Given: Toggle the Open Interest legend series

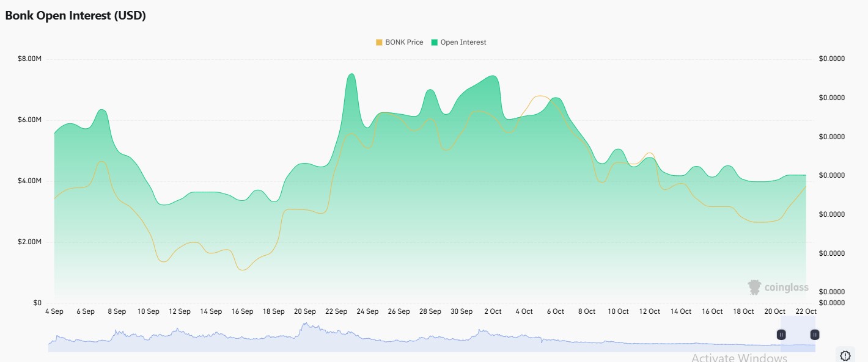Looking at the screenshot, I should click(458, 42).
